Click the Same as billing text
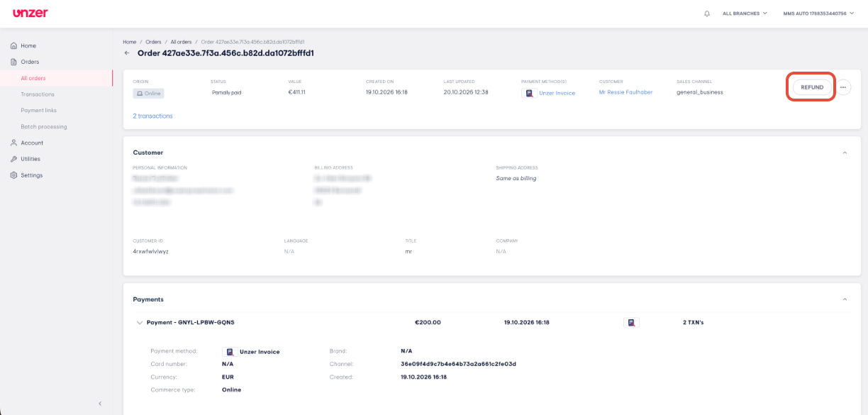Image resolution: width=868 pixels, height=415 pixels. 516,178
